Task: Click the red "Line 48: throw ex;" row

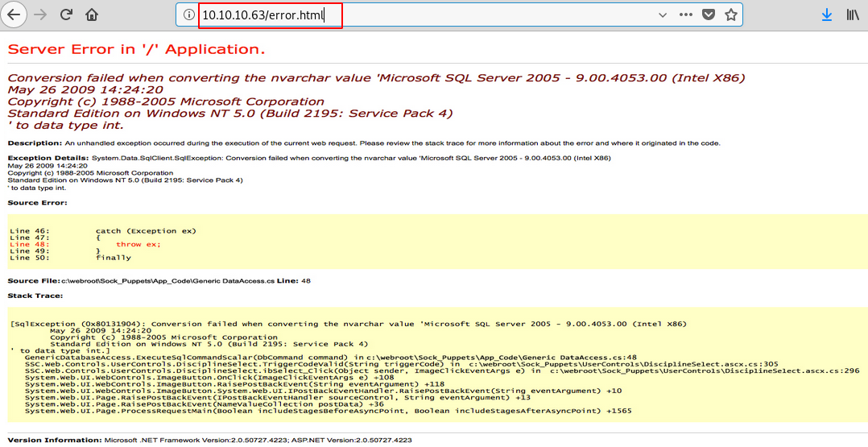Action: pyautogui.click(x=85, y=244)
